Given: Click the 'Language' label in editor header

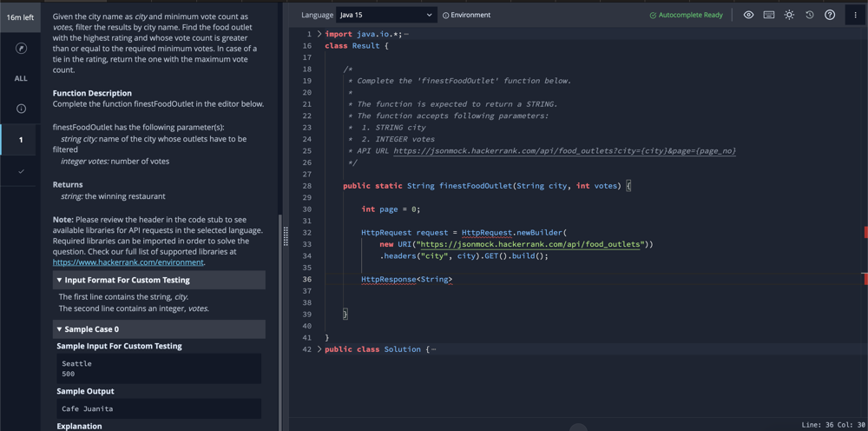Looking at the screenshot, I should (x=317, y=15).
